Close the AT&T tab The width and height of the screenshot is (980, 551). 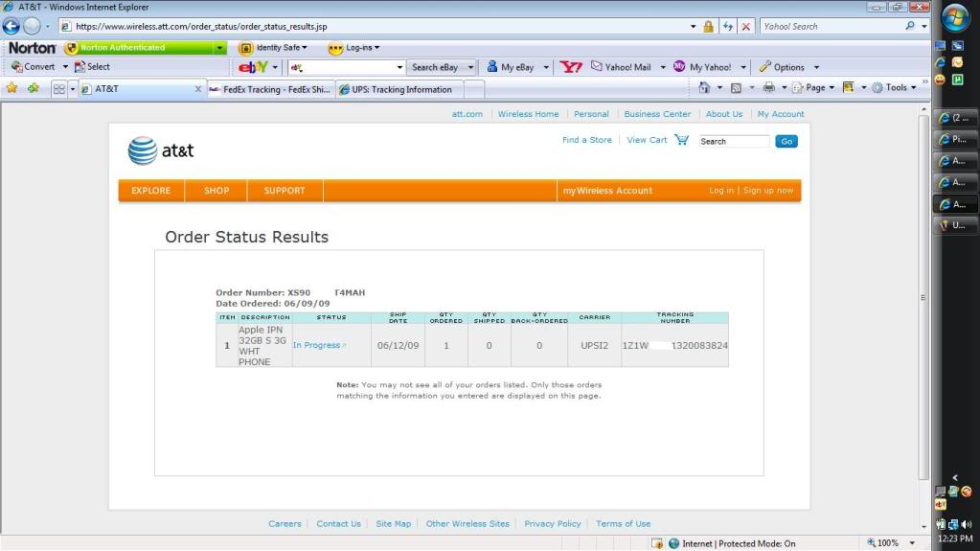click(x=198, y=89)
